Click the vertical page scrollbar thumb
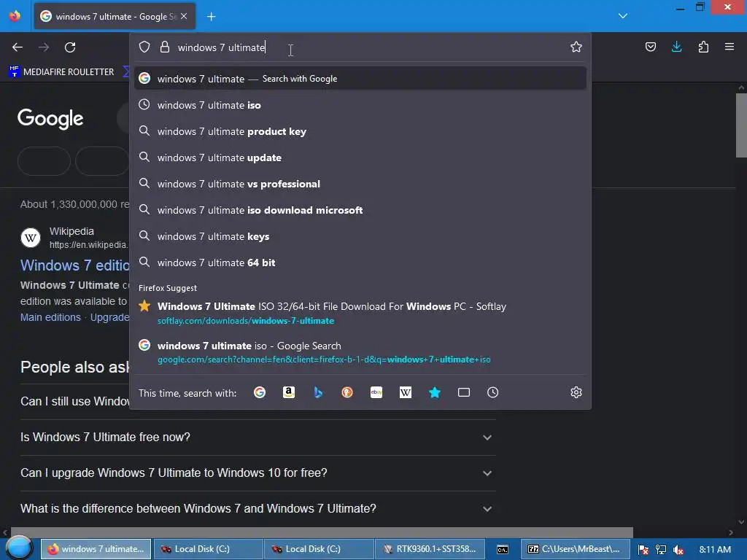 coord(741,125)
